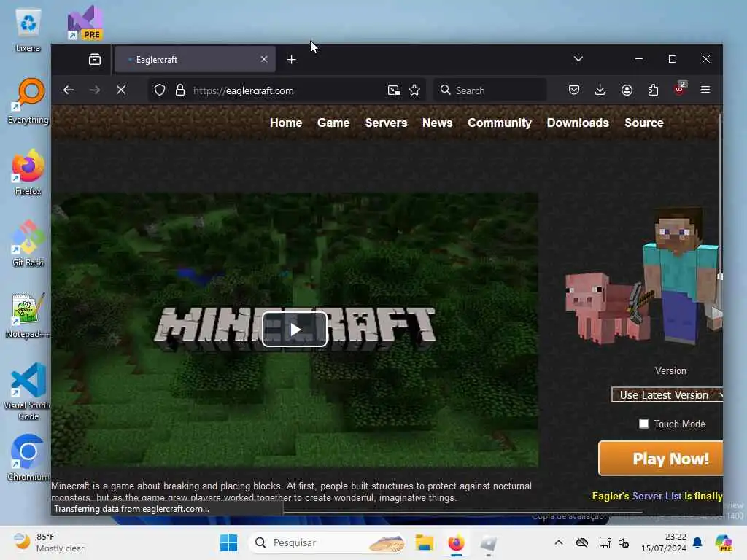Click the Firefox Search box
Screen dimensions: 747x560
489,90
